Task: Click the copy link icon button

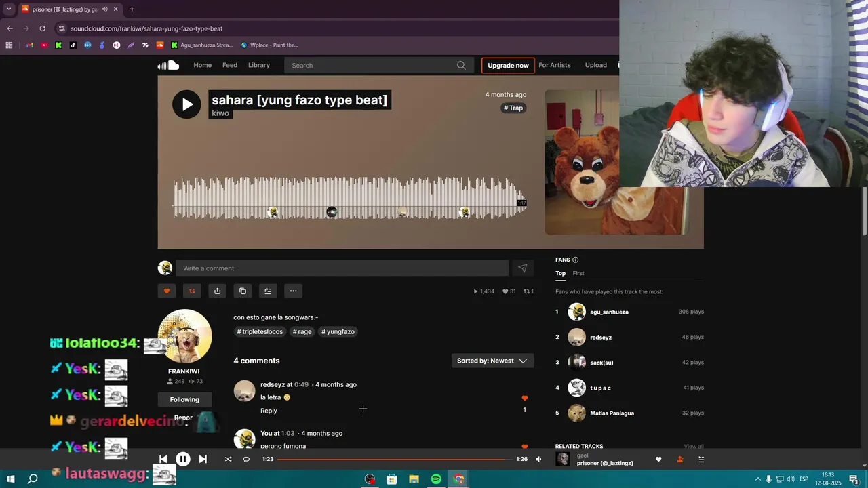Action: [x=243, y=291]
